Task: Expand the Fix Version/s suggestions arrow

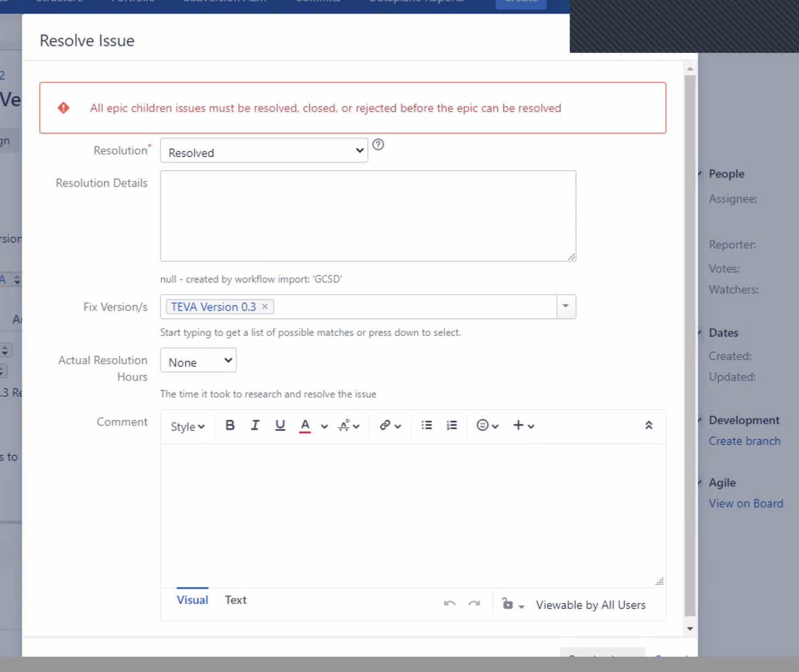Action: tap(566, 306)
